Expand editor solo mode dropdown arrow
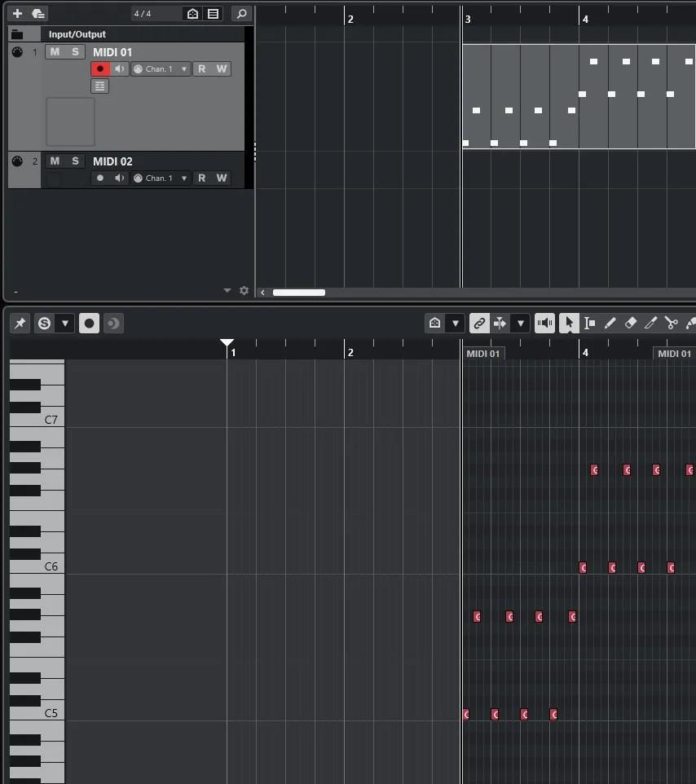The height and width of the screenshot is (784, 696). tap(65, 323)
